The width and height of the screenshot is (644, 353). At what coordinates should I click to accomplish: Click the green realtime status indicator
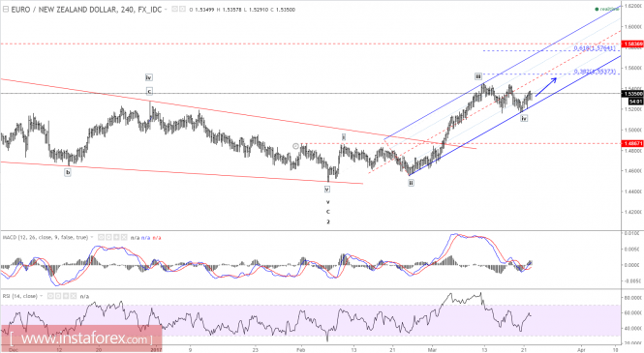coord(607,9)
